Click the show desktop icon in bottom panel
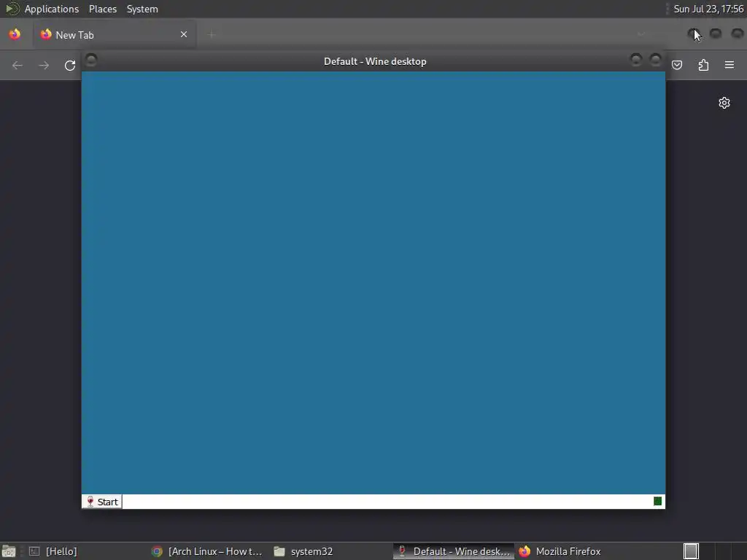747x560 pixels. pos(9,551)
